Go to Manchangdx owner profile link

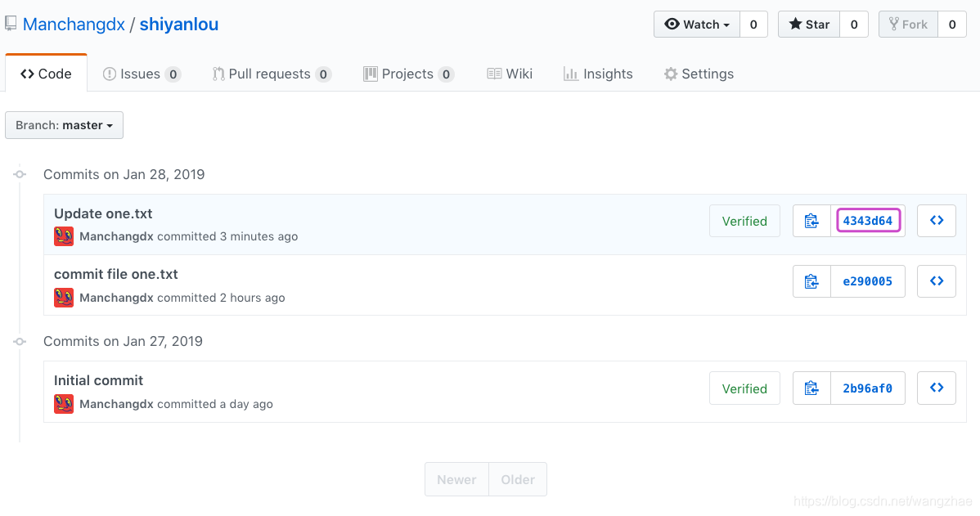click(74, 25)
